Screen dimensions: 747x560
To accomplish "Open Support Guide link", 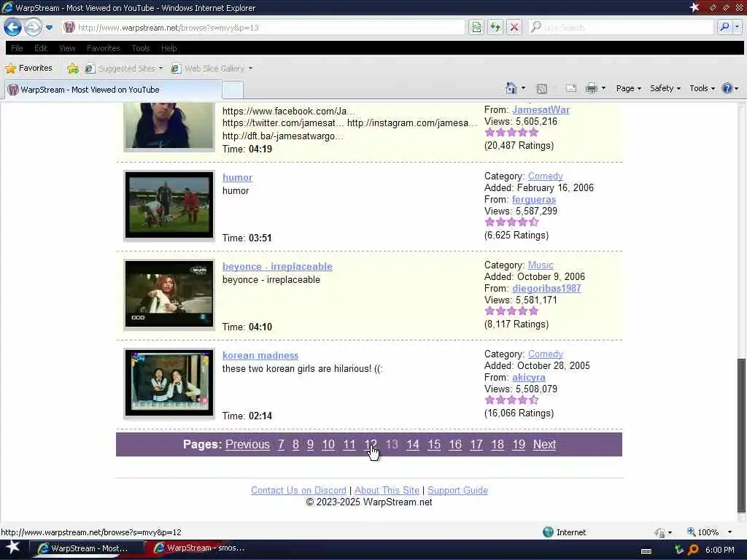I will (x=457, y=491).
